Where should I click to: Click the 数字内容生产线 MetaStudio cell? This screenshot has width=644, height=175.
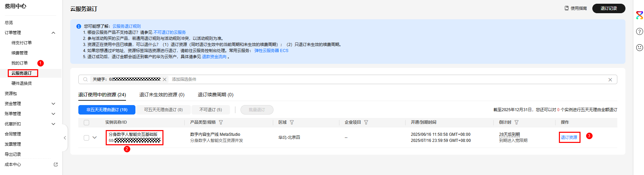click(215, 134)
